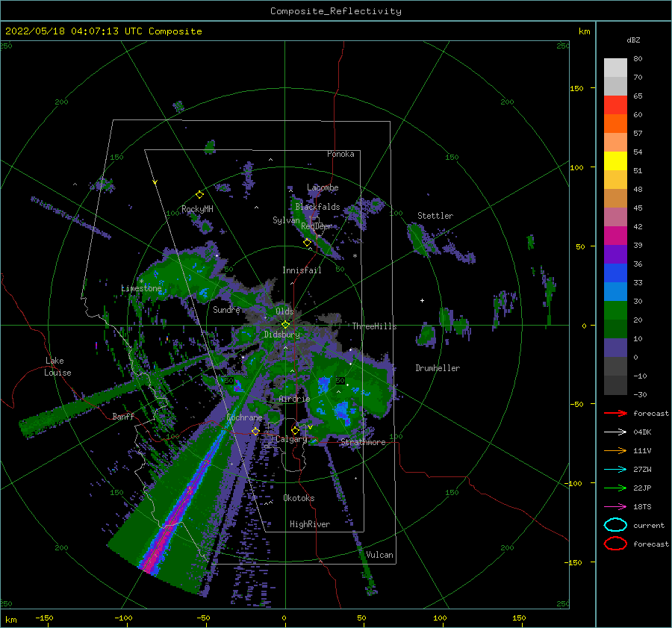672x628 pixels.
Task: Click the 04DK legend text
Action: tap(642, 432)
